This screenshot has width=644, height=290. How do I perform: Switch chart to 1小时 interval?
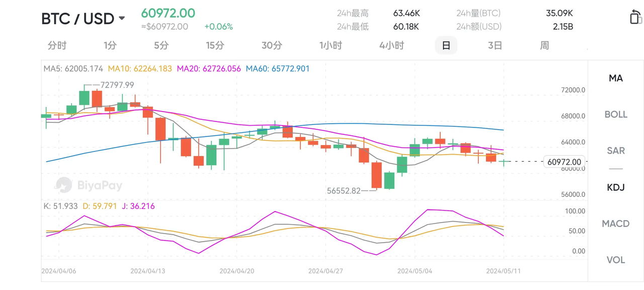(x=331, y=45)
